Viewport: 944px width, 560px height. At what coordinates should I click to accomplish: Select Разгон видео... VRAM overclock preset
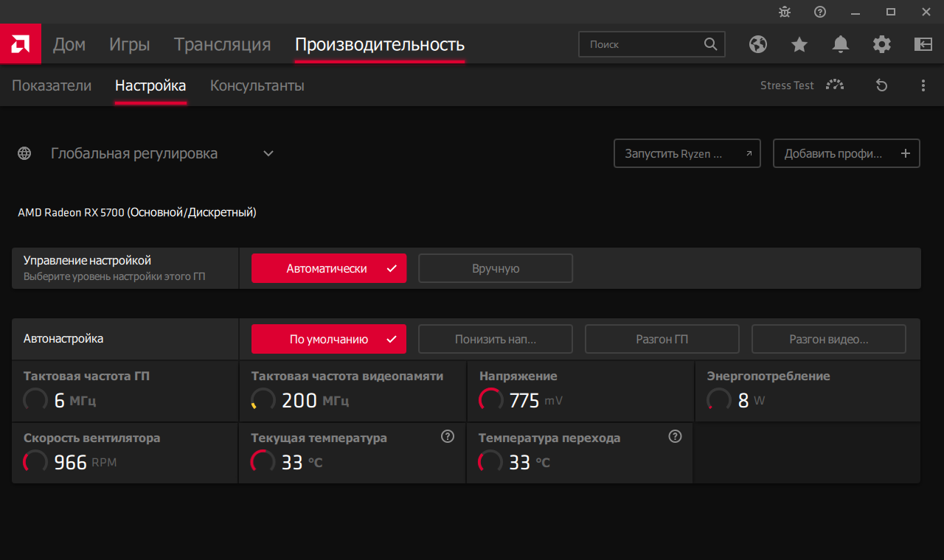click(829, 339)
